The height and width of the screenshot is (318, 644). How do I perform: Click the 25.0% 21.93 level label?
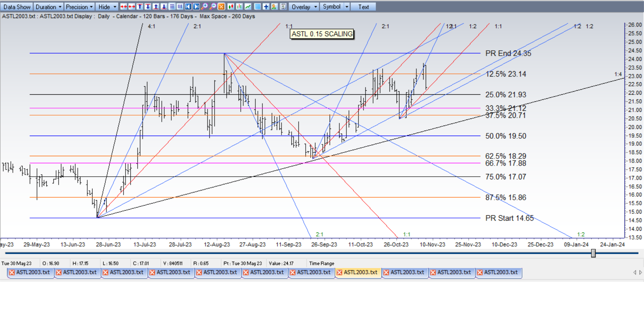[506, 95]
